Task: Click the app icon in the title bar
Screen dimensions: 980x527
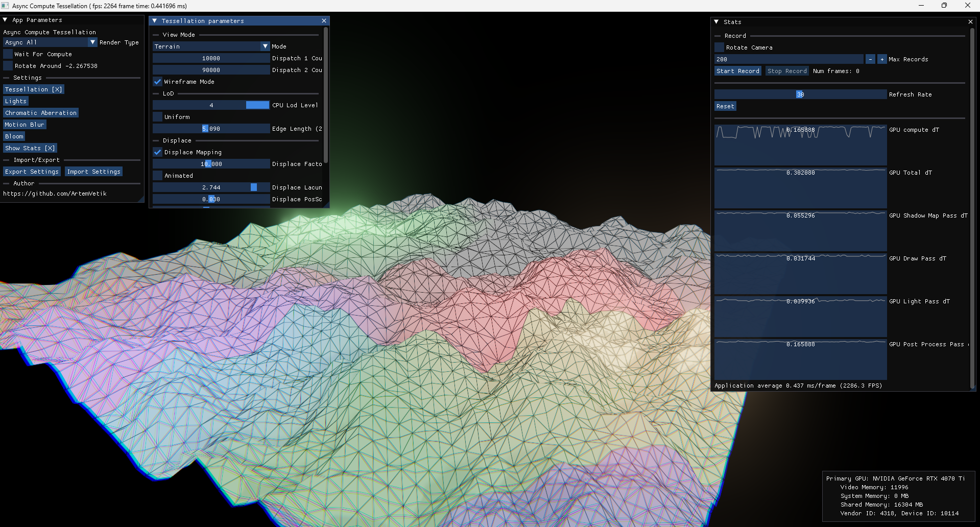Action: [5, 6]
